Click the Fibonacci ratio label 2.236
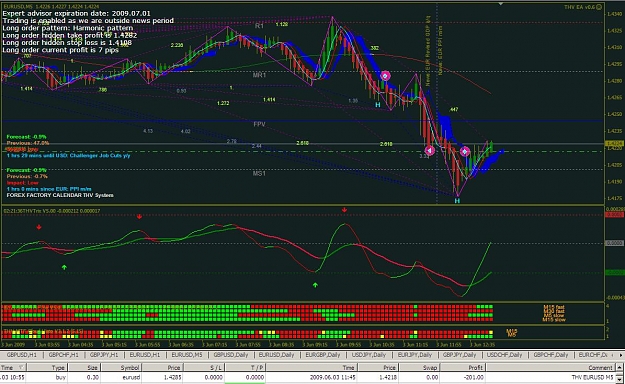This screenshot has height=384, width=625. pyautogui.click(x=177, y=45)
